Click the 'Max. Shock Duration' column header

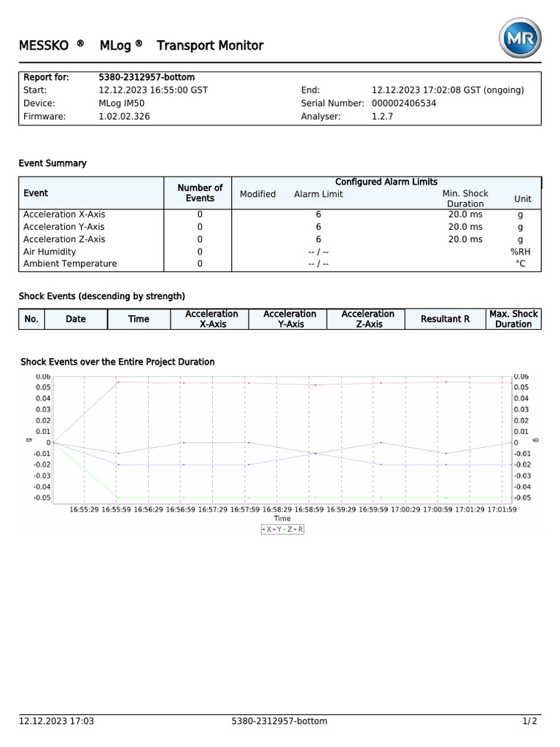click(513, 319)
